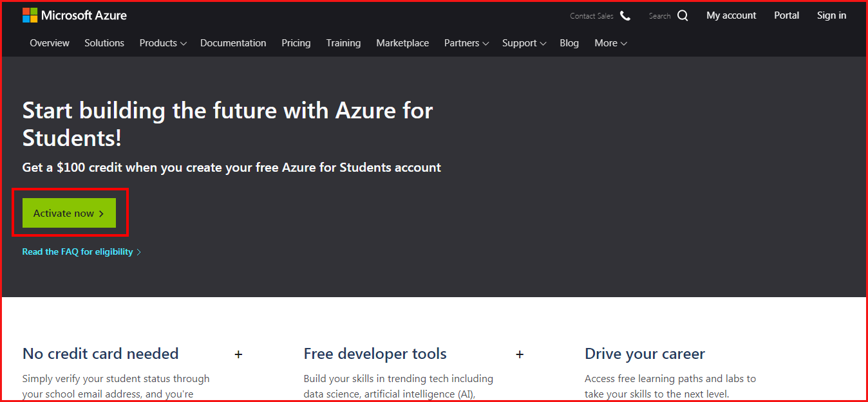Viewport: 868px width, 402px height.
Task: Go to the Overview page
Action: point(50,43)
